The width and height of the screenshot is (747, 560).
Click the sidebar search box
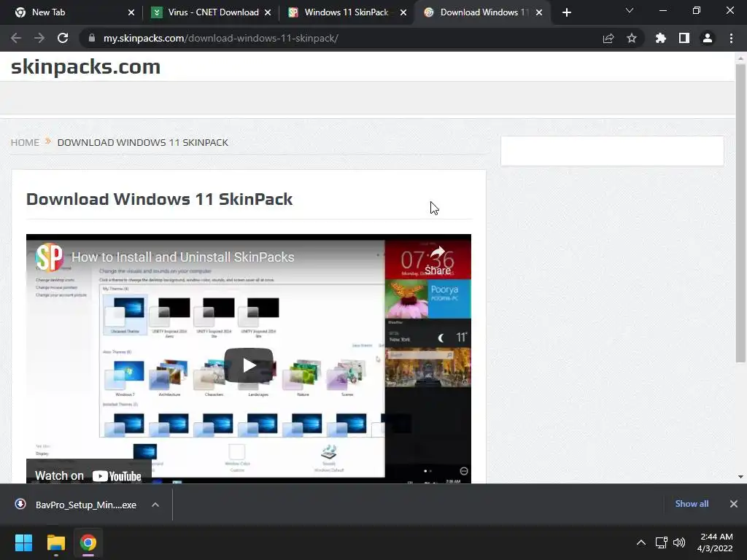612,151
